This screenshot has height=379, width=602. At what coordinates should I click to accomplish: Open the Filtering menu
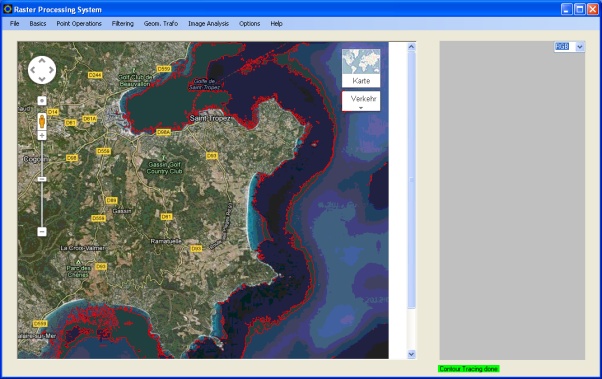click(x=123, y=23)
